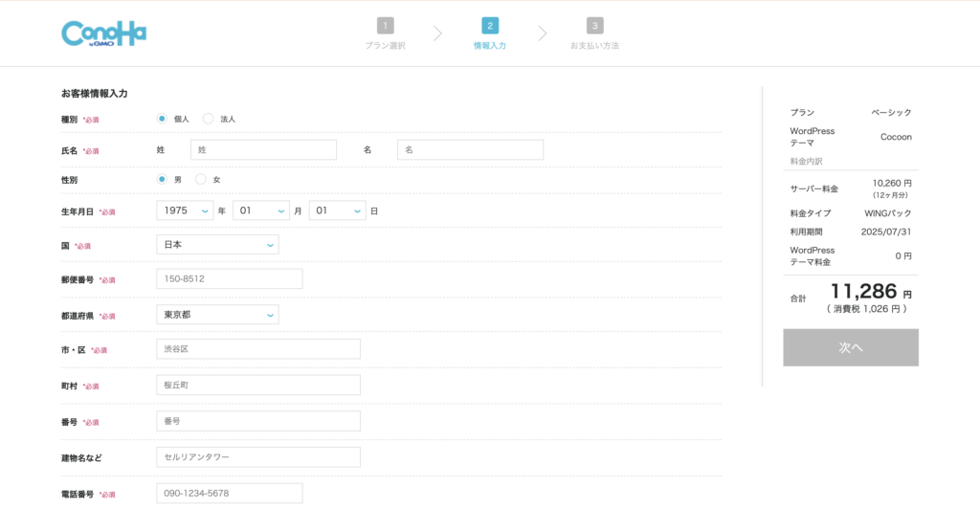Select the 個人 radio button

(x=163, y=119)
